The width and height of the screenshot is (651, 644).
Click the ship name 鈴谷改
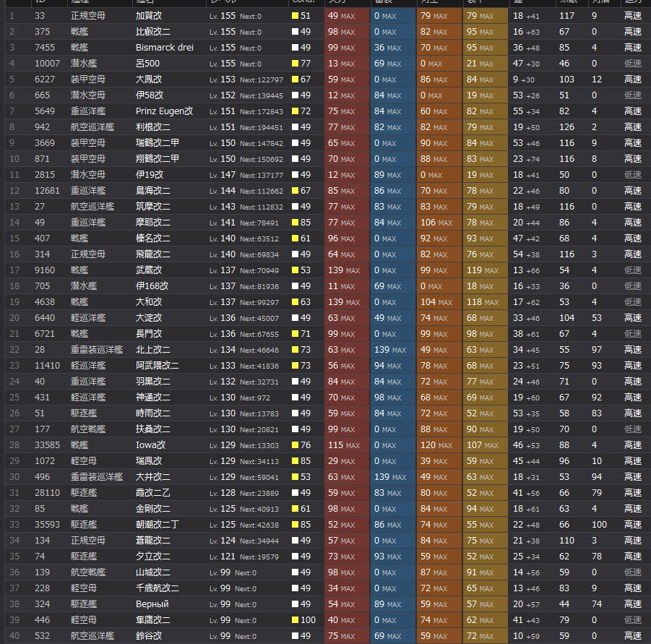pos(149,636)
